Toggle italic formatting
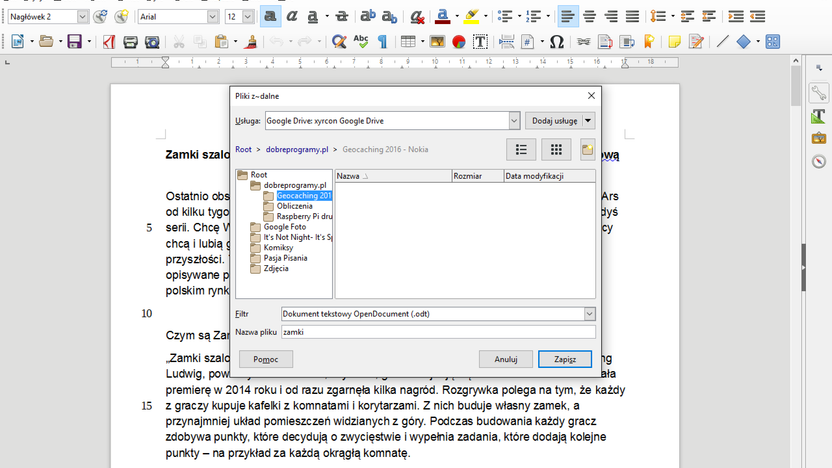 click(x=292, y=16)
